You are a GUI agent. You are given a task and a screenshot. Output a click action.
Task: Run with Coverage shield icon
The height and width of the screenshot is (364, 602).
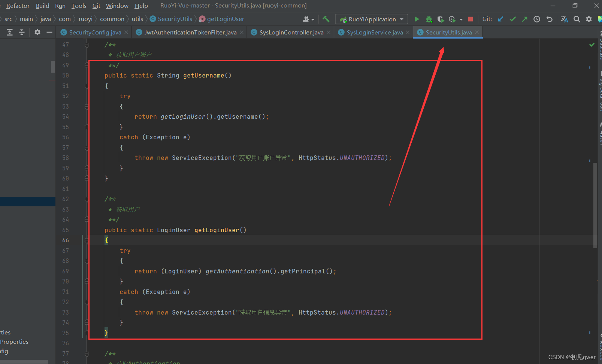click(441, 19)
